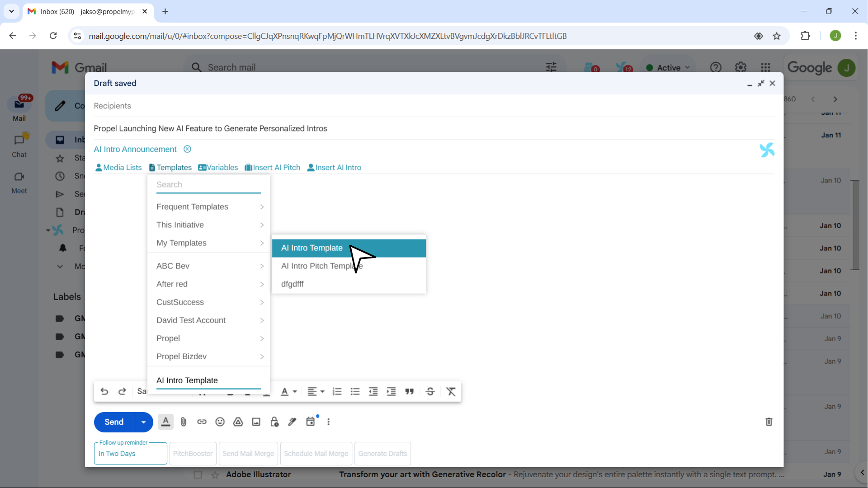Discard draft with trash icon
Screen dimensions: 868x488
[x=769, y=422]
